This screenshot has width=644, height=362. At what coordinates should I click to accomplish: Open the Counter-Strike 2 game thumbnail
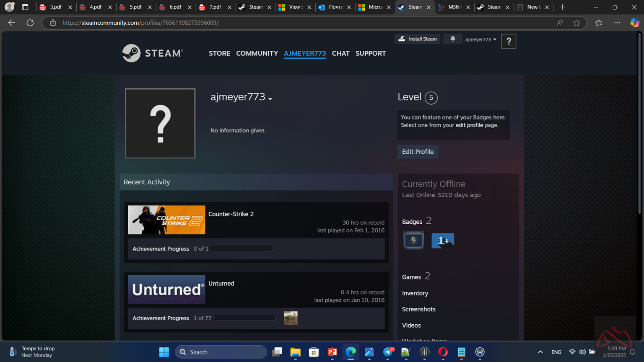coord(166,220)
